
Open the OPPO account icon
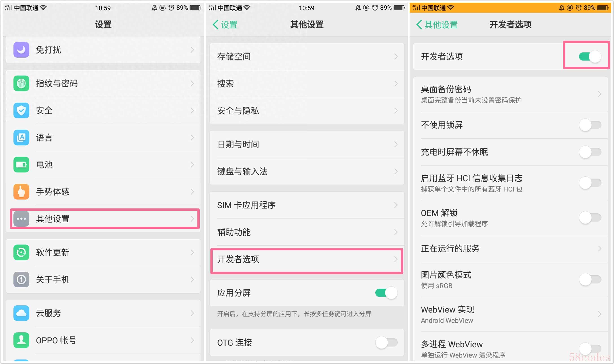tap(21, 340)
